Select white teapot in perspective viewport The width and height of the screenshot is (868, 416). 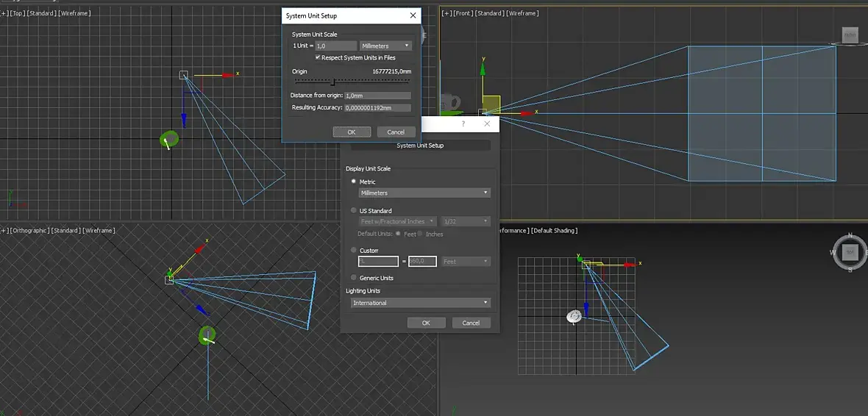pyautogui.click(x=574, y=317)
